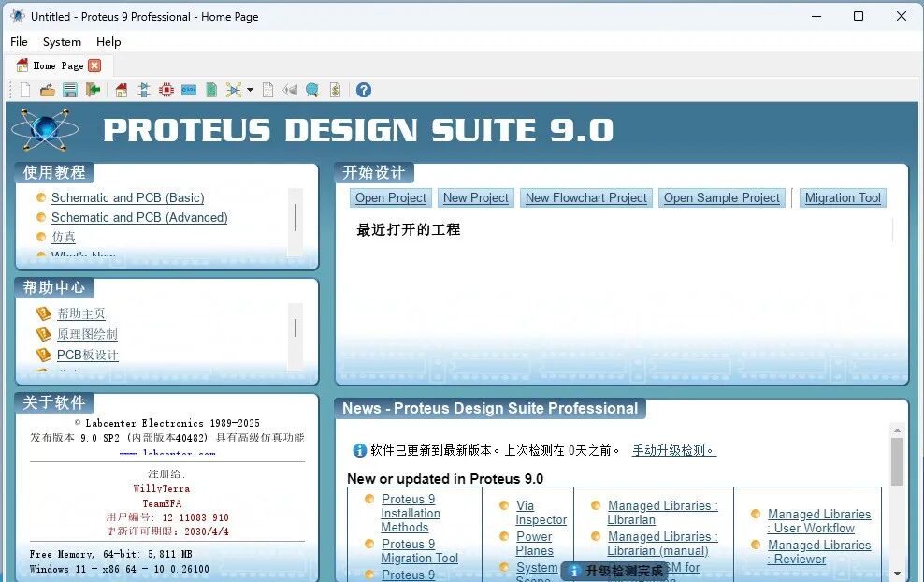Open Managed Libraries : User Workflow link

click(818, 521)
